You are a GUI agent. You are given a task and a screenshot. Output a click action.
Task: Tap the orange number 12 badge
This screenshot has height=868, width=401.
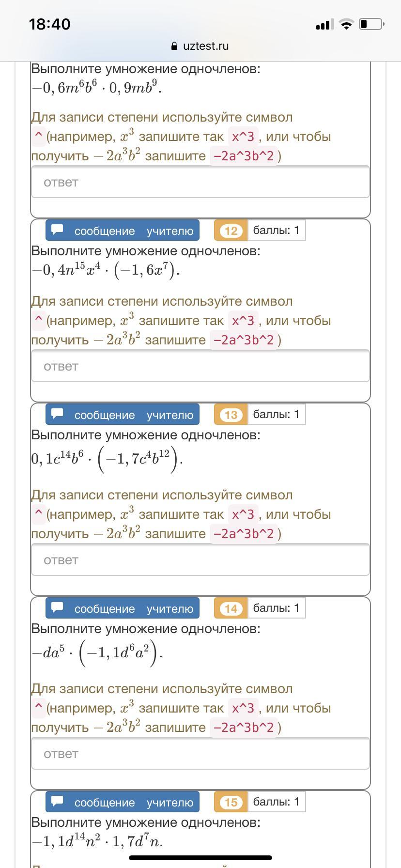(x=231, y=231)
